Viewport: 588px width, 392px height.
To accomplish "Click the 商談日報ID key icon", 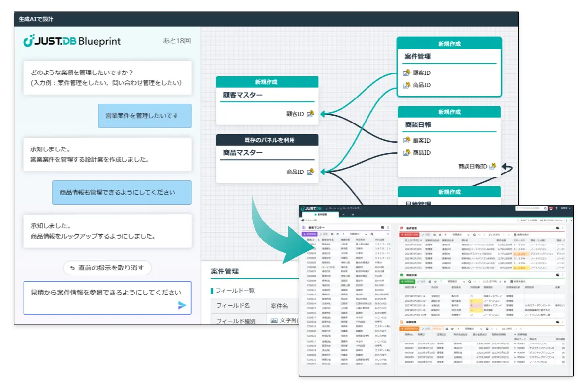I will pyautogui.click(x=492, y=166).
